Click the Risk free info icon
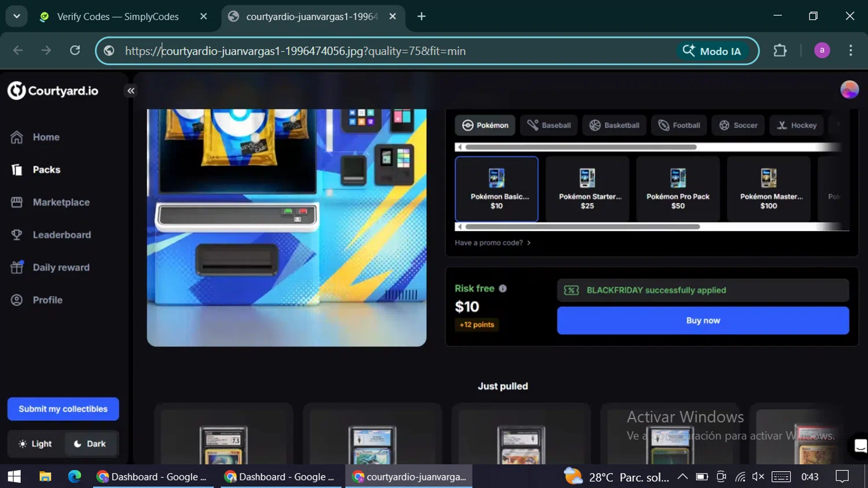The height and width of the screenshot is (488, 868). [502, 288]
